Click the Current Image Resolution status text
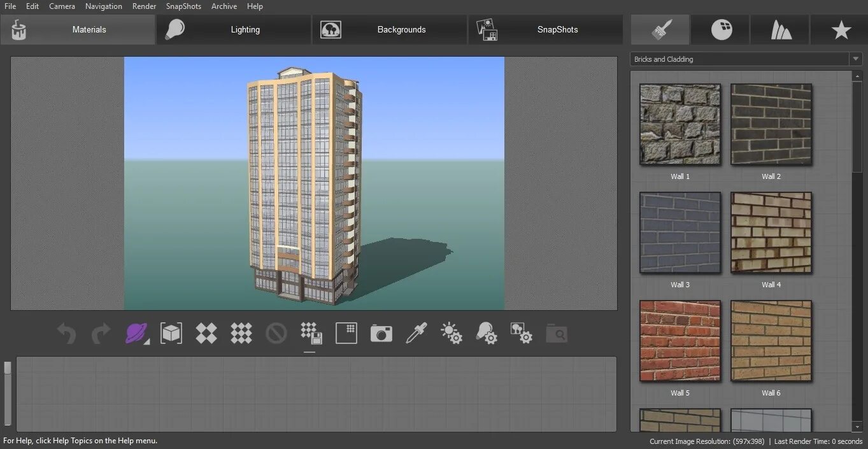 707,441
